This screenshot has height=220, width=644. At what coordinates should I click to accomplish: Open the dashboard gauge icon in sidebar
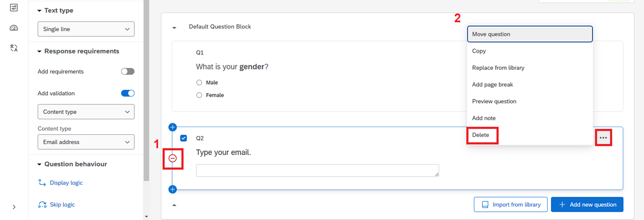pyautogui.click(x=14, y=28)
